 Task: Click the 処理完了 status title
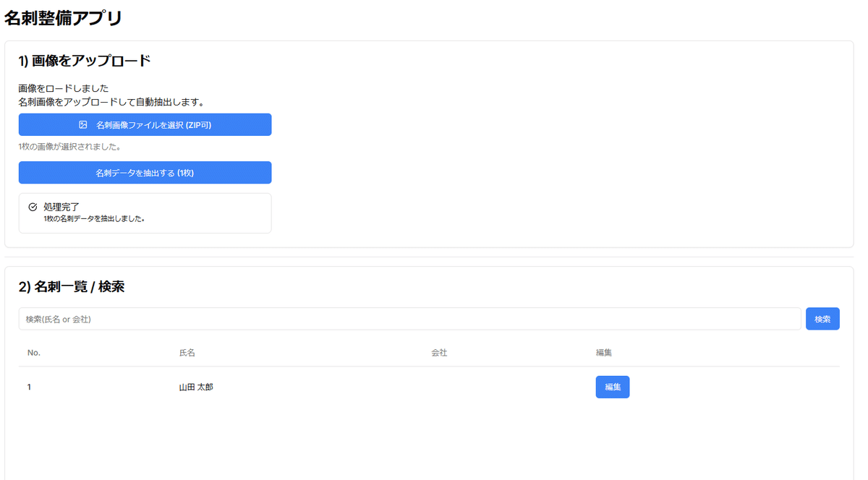(61, 207)
